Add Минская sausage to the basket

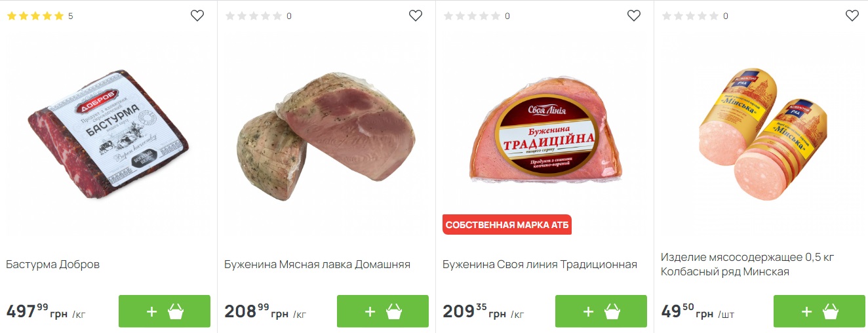point(819,311)
